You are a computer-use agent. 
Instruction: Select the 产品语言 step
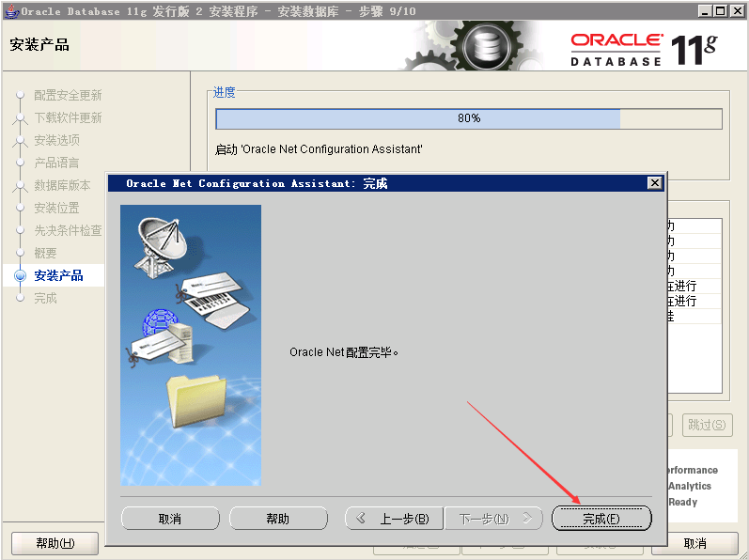pos(56,163)
